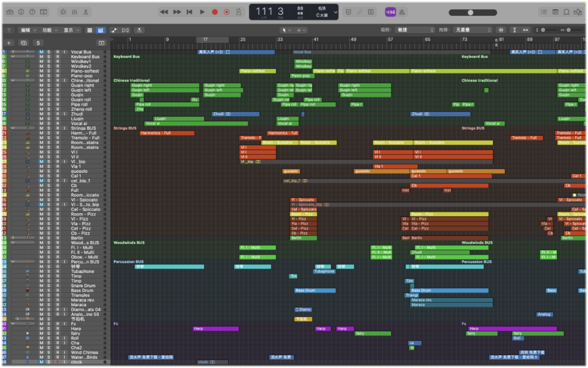Open the Loop Browser icon
588x368 pixels.
tap(567, 12)
